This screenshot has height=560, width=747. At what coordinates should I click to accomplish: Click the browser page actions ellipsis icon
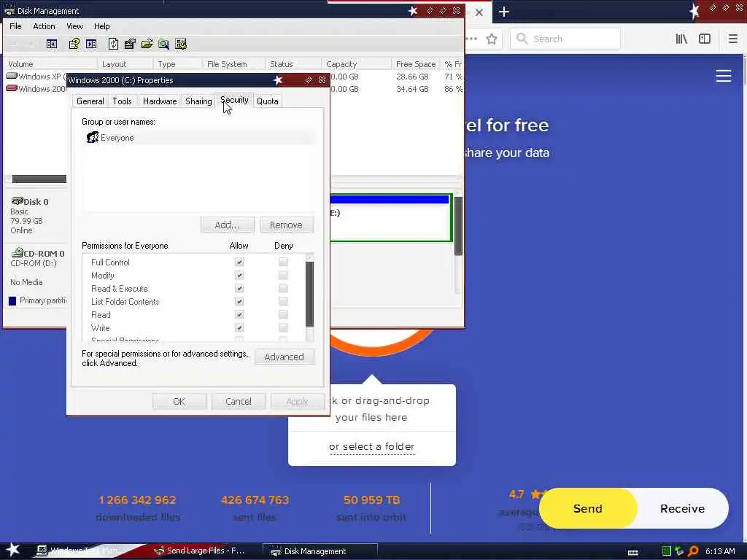(471, 39)
